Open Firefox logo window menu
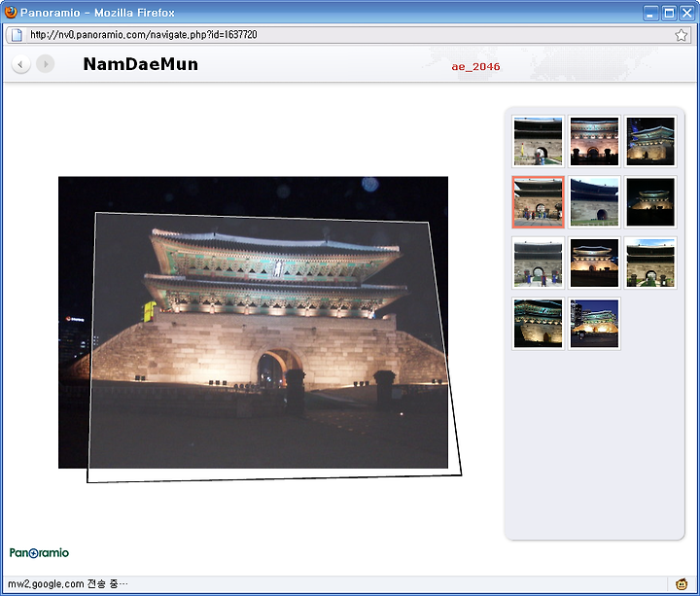Viewport: 700px width, 596px height. pos(11,12)
